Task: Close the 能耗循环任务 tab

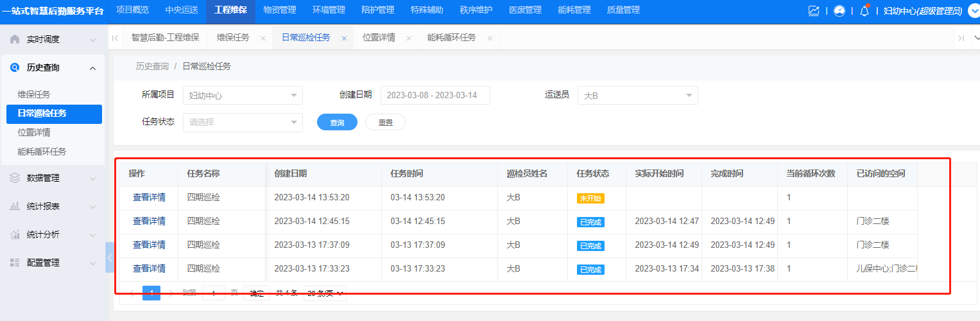Action: 490,38
